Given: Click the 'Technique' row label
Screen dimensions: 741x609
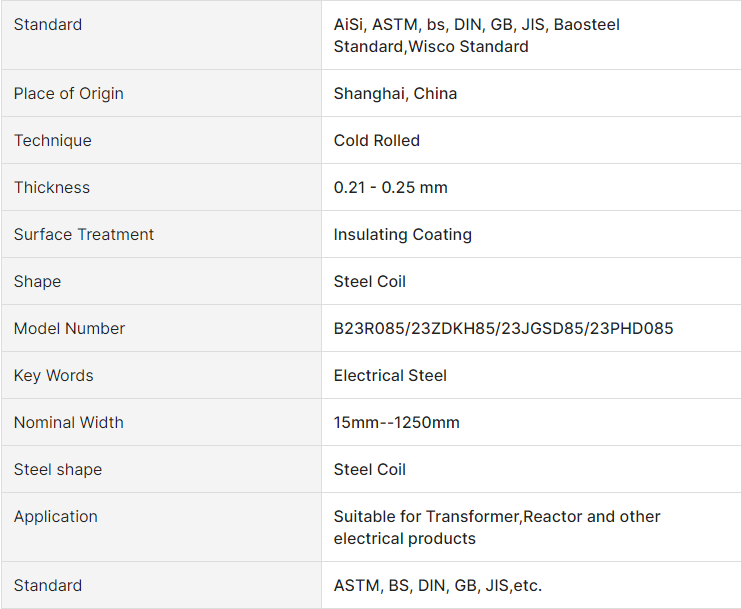Looking at the screenshot, I should pos(53,140).
